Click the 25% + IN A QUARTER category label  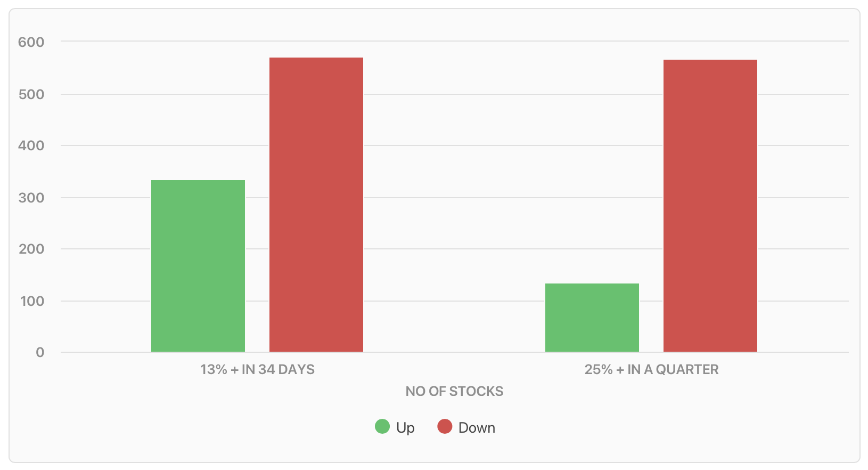651,369
